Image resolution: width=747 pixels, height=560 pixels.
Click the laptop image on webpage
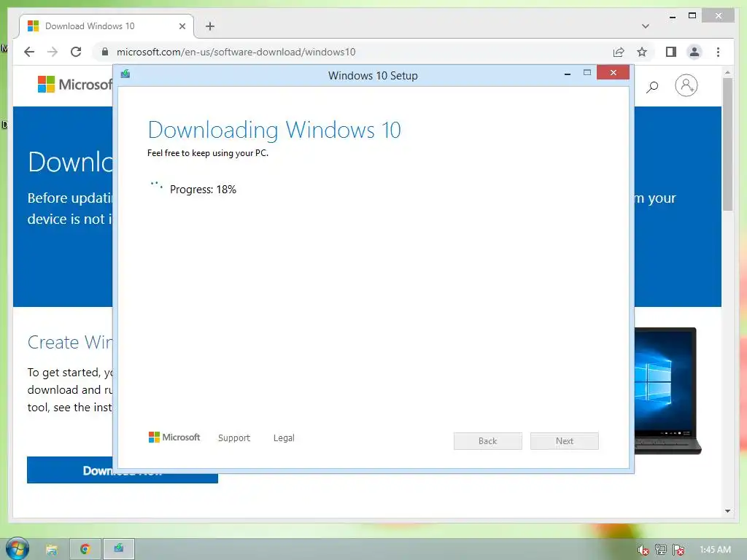667,391
